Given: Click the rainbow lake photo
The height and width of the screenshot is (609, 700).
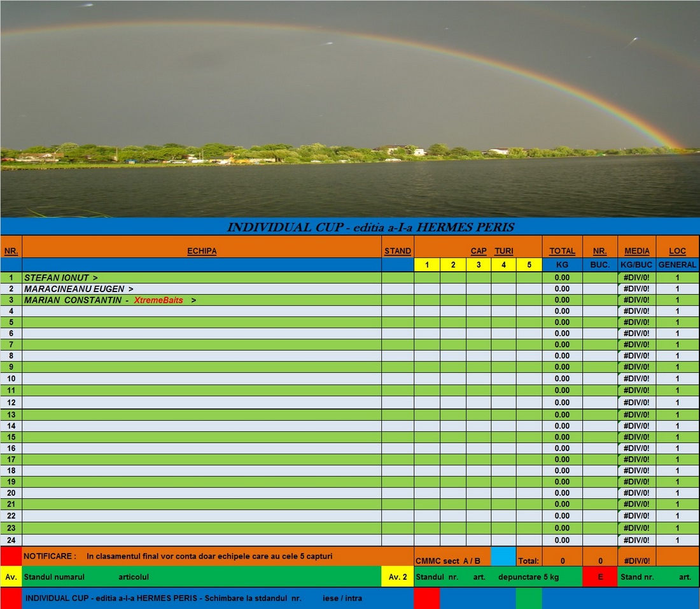Looking at the screenshot, I should coord(350,108).
